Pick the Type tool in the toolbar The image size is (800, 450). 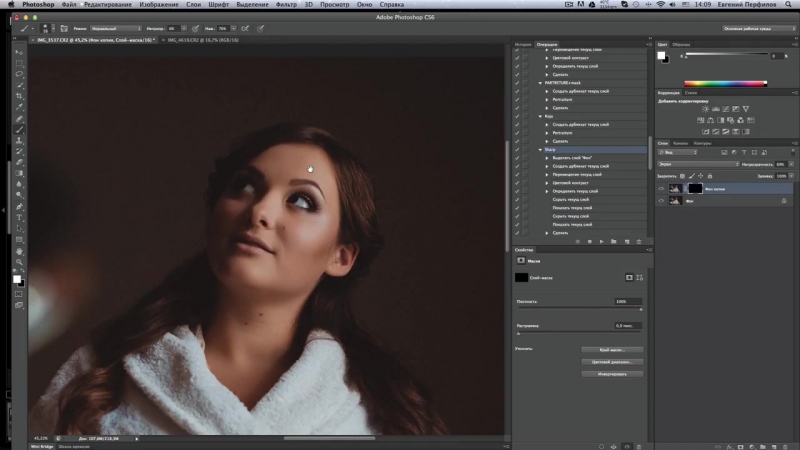19,217
